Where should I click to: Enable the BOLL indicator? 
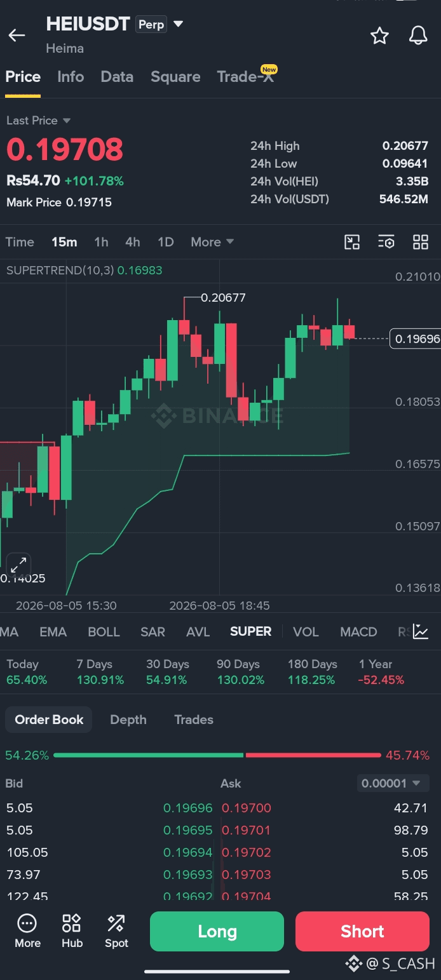point(104,632)
